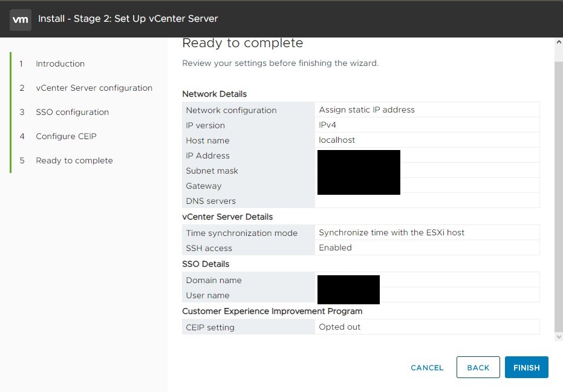Click the vertical scrollbar thumb
Image resolution: width=563 pixels, height=392 pixels.
559,197
